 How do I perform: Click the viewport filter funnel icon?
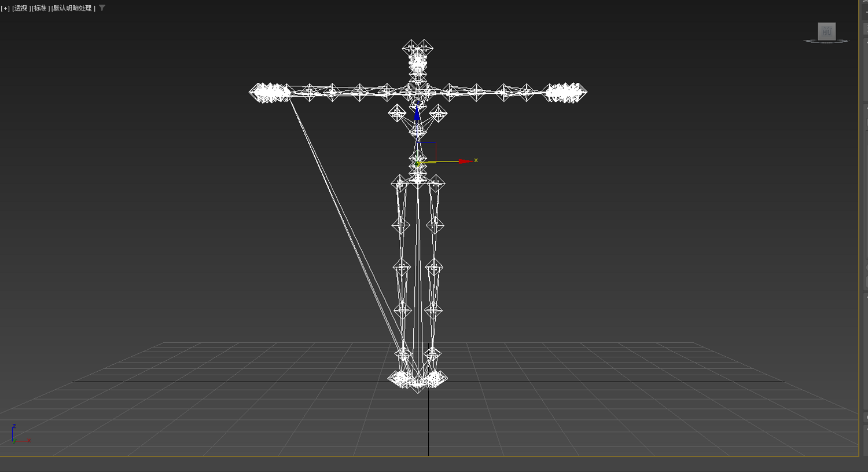tap(102, 8)
